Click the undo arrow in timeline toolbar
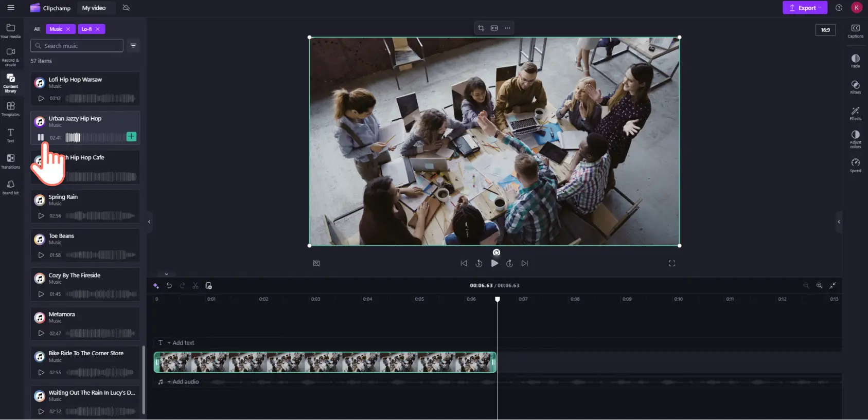 [169, 286]
